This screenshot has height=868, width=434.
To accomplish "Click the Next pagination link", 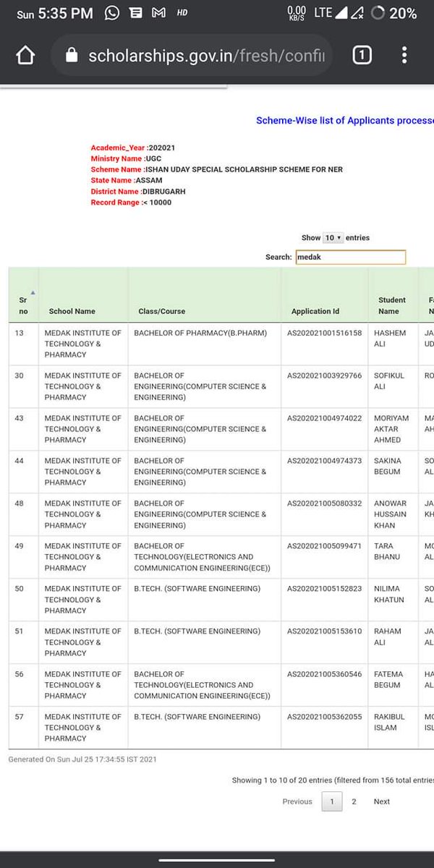I will coord(382,801).
